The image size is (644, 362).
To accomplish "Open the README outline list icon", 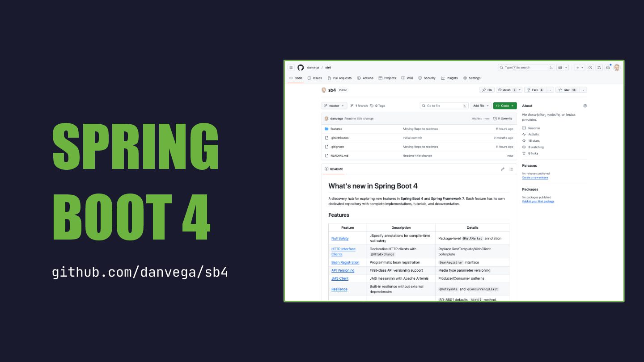I will (x=511, y=169).
